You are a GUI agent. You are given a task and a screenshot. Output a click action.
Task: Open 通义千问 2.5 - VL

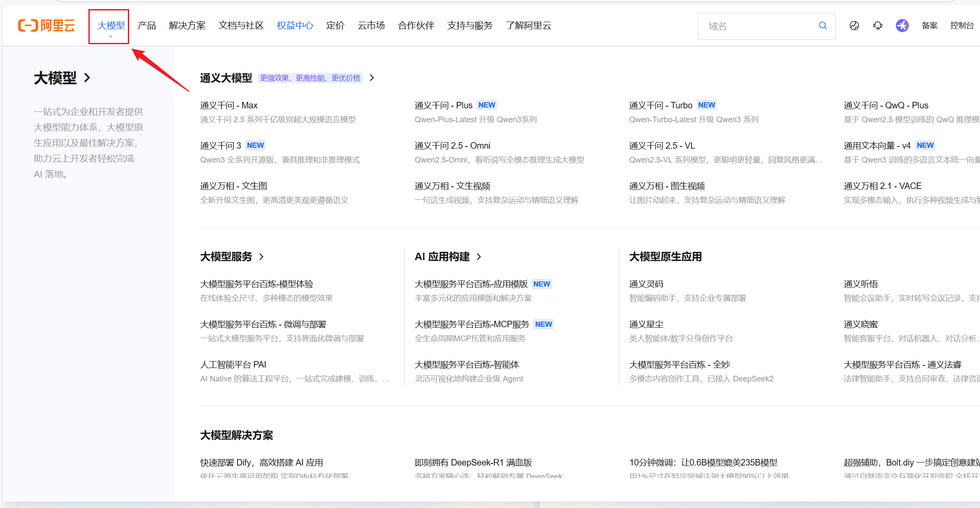click(x=662, y=146)
